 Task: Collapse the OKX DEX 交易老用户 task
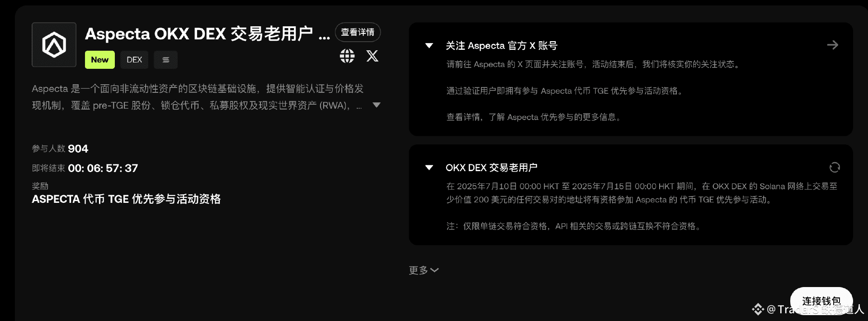coord(429,168)
